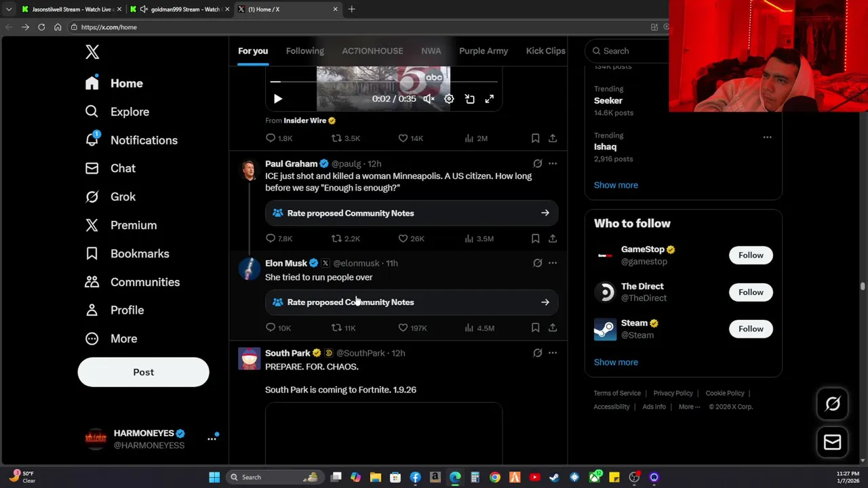The image size is (868, 488).
Task: Reply to Insider Wire post (1.8K)
Action: pos(279,138)
